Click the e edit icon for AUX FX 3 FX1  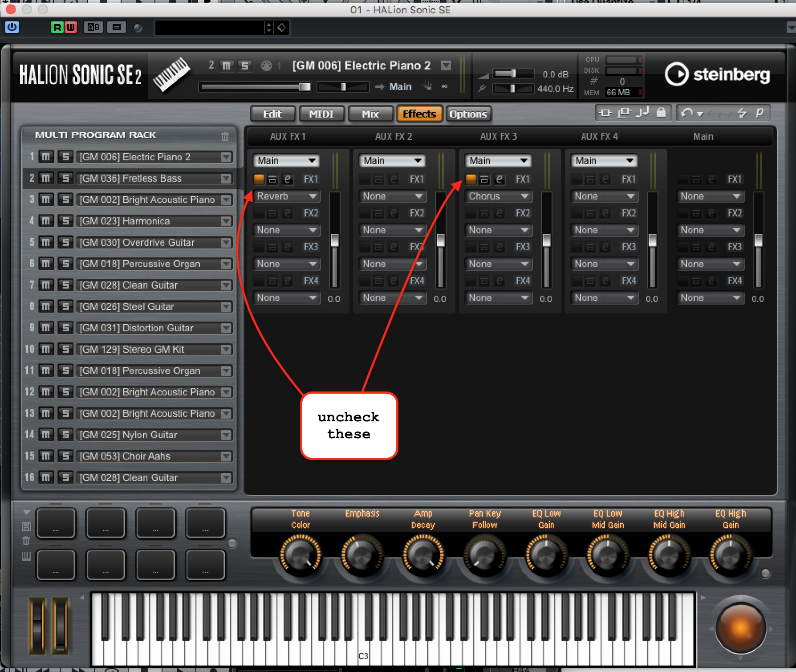point(500,179)
